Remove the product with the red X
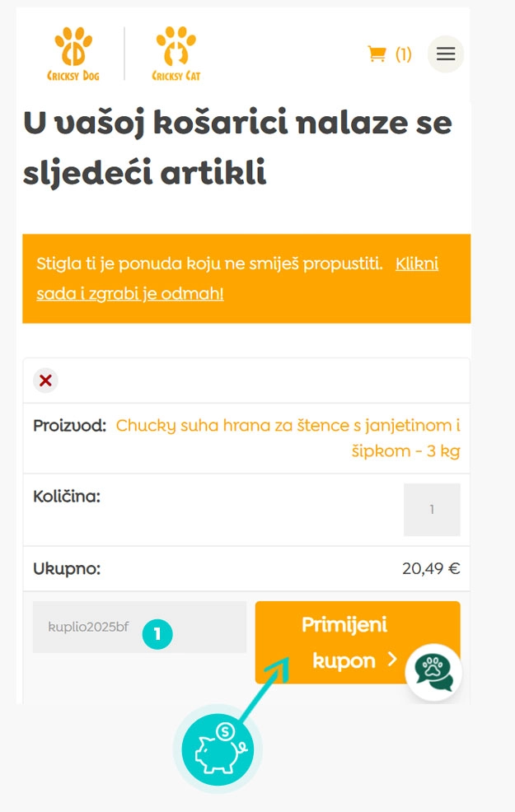The height and width of the screenshot is (812, 515). point(45,380)
